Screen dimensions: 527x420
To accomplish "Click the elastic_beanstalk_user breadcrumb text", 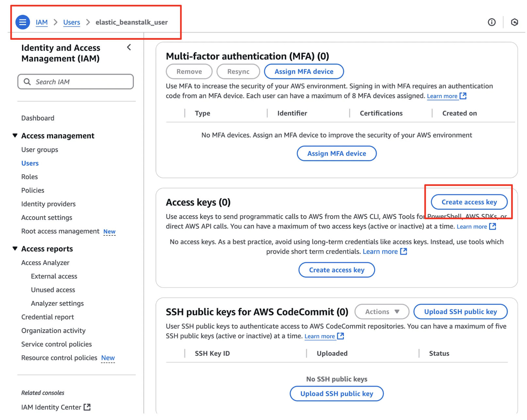I will [132, 22].
